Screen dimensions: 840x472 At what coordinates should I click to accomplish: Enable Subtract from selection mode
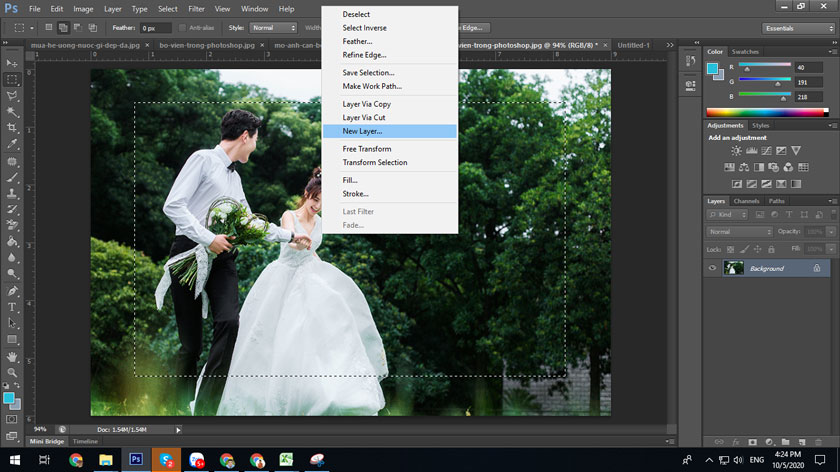coord(78,28)
